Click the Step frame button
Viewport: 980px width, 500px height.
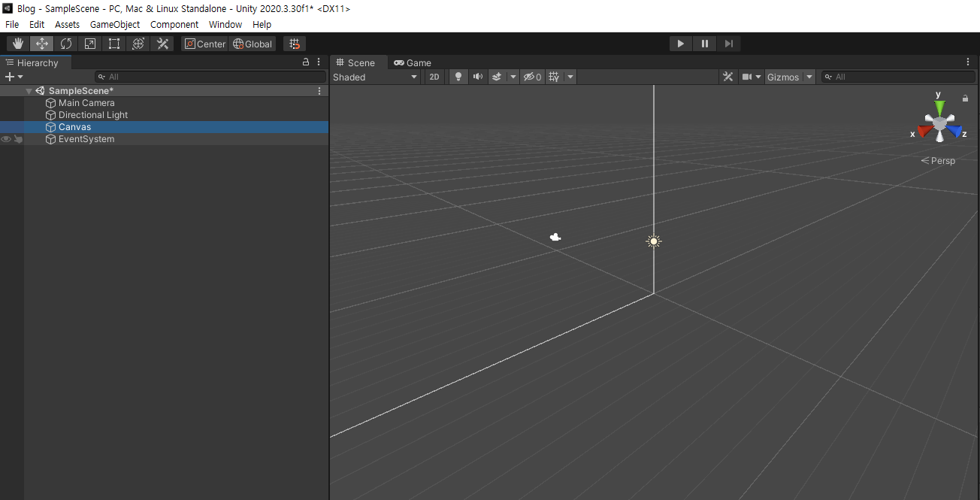[x=729, y=44]
